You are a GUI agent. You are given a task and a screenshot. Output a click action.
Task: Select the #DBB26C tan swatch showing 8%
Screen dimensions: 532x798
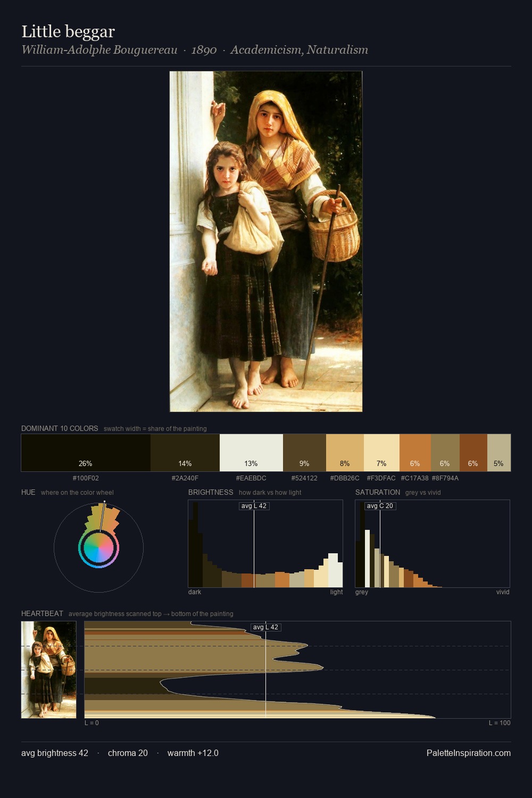(x=345, y=453)
